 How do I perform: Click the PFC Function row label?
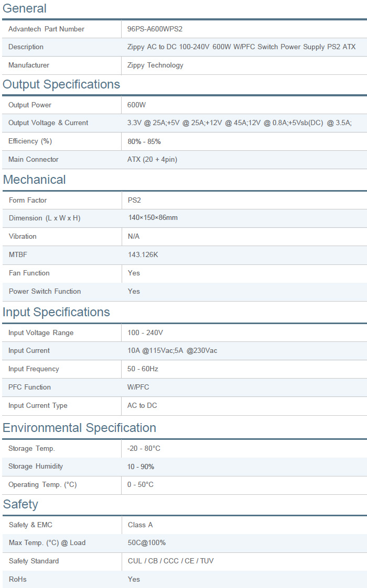point(29,387)
